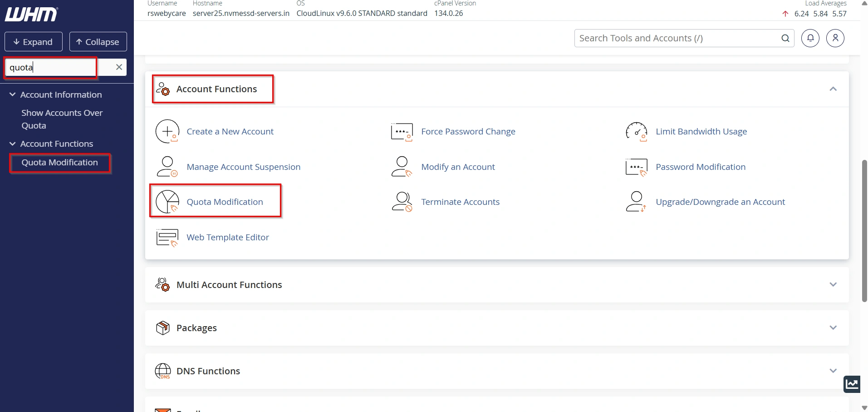Click the search magnifier icon
Viewport: 868px width, 412px height.
click(785, 38)
